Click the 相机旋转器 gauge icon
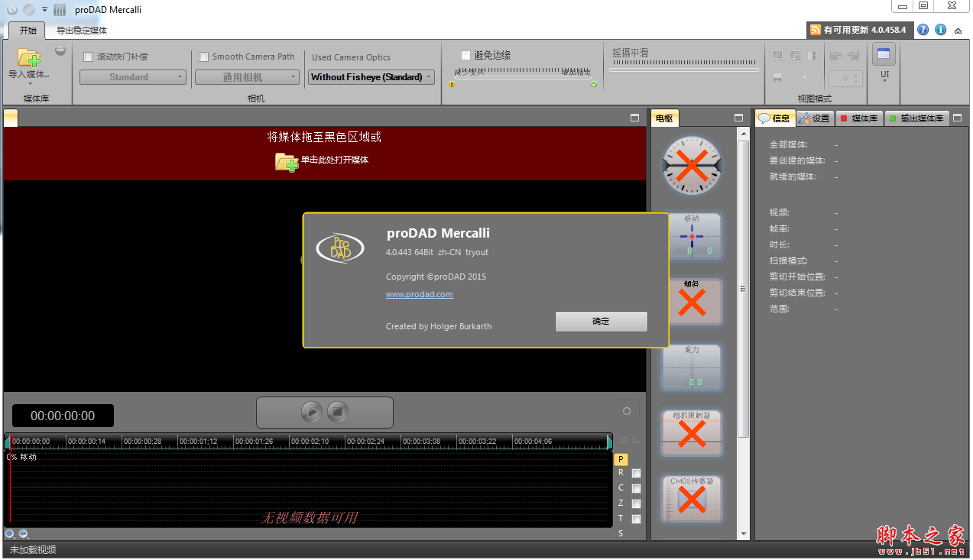The height and width of the screenshot is (560, 973). (692, 433)
